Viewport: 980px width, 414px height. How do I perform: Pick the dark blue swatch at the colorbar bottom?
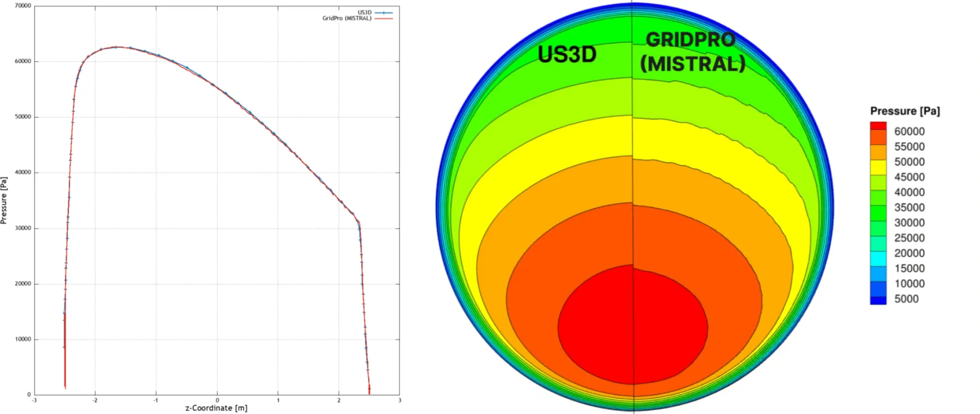878,301
